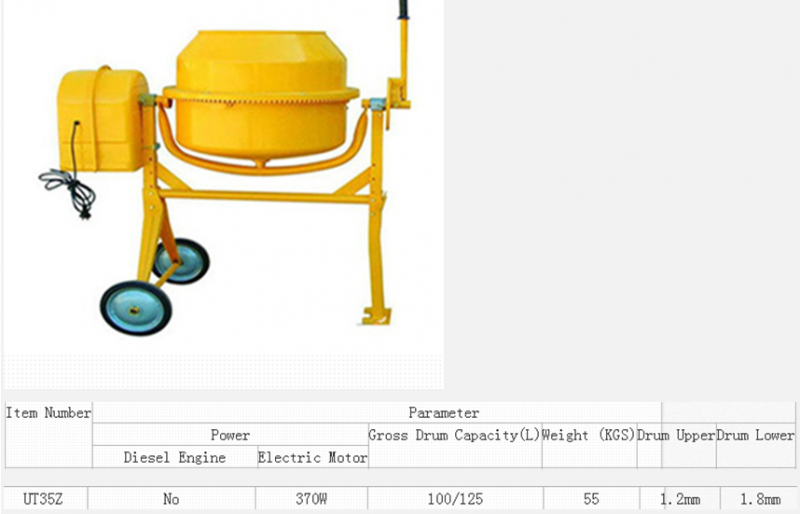800x514 pixels.
Task: Select the '370W' electric motor value
Action: 311,498
